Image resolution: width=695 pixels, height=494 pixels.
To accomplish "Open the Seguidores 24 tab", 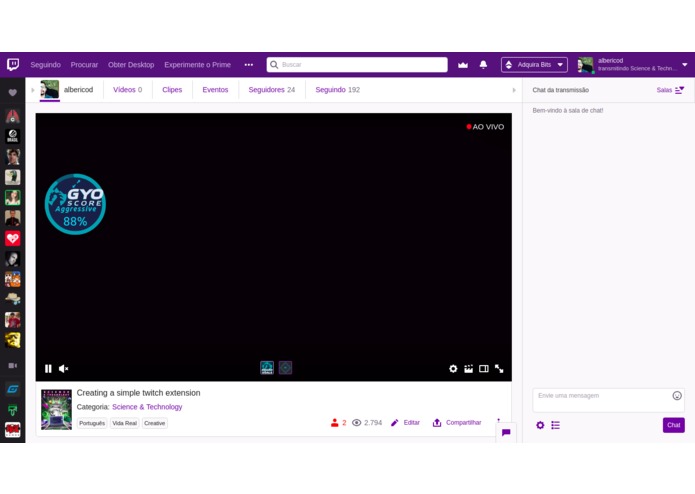I will point(271,90).
